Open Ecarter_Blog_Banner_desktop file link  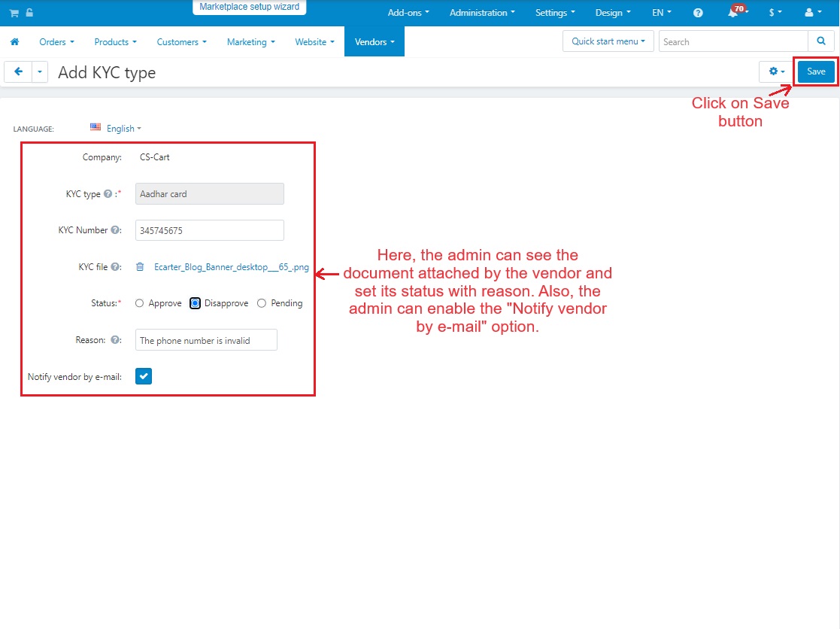pos(232,267)
